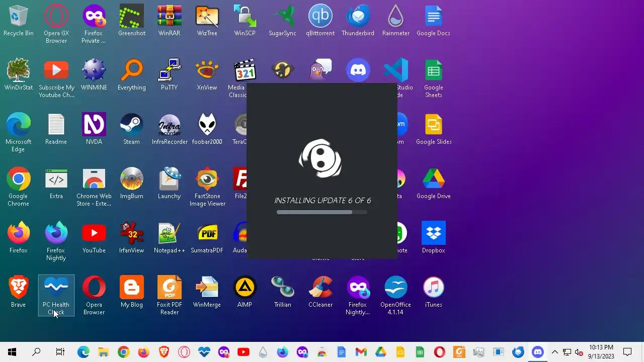
Task: Select the Google Docs desktop shortcut
Action: tap(433, 21)
